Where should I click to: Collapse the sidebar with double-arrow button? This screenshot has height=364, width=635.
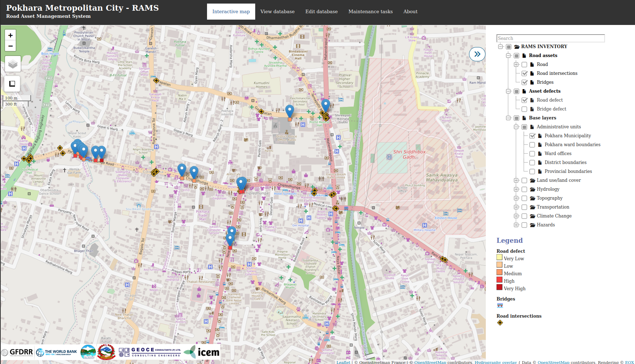pos(477,54)
